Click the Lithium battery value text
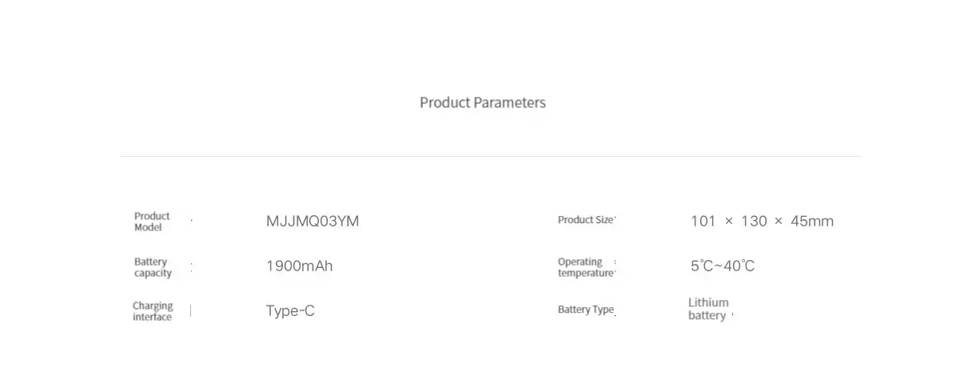 point(708,309)
